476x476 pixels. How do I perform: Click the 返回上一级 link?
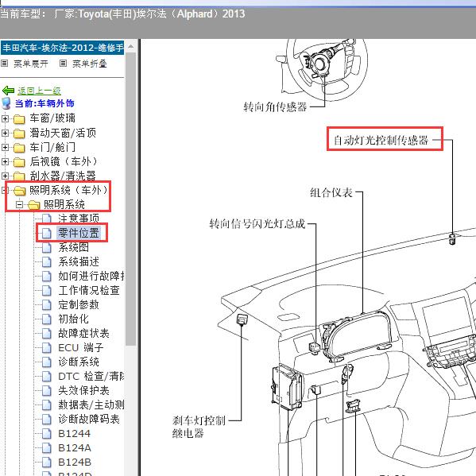click(39, 91)
